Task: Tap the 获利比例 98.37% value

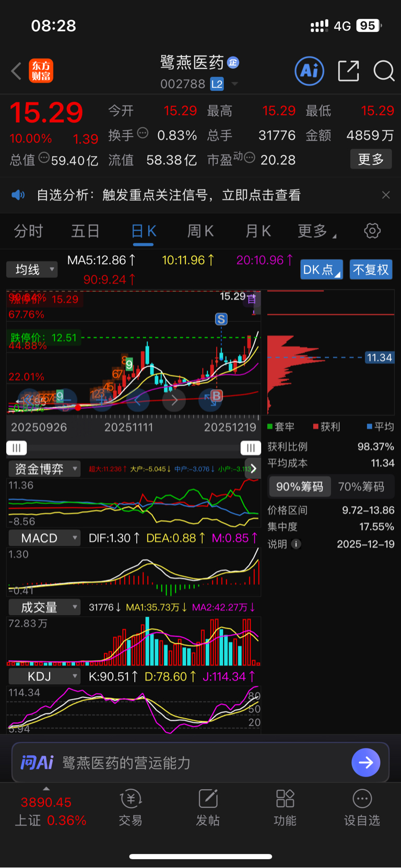Action: pyautogui.click(x=376, y=447)
